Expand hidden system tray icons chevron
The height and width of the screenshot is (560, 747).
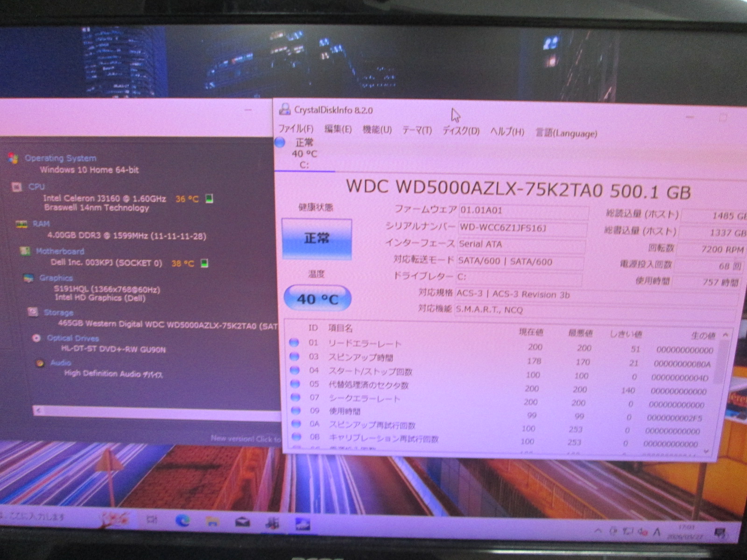pyautogui.click(x=598, y=531)
